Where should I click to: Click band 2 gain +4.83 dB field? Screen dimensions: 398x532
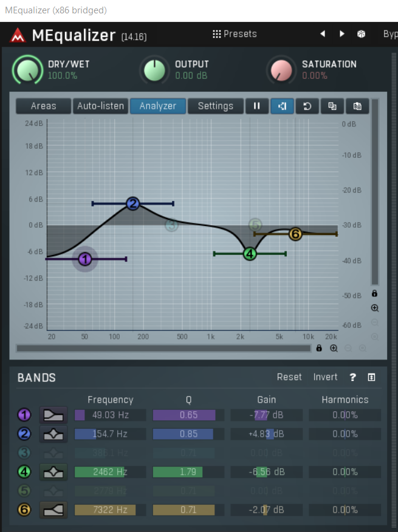click(x=267, y=434)
